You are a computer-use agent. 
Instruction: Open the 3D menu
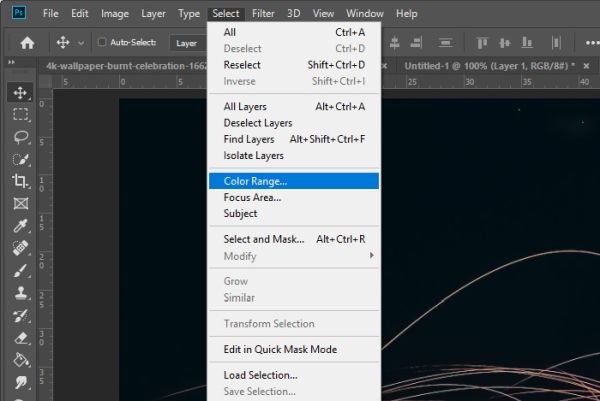coord(293,14)
